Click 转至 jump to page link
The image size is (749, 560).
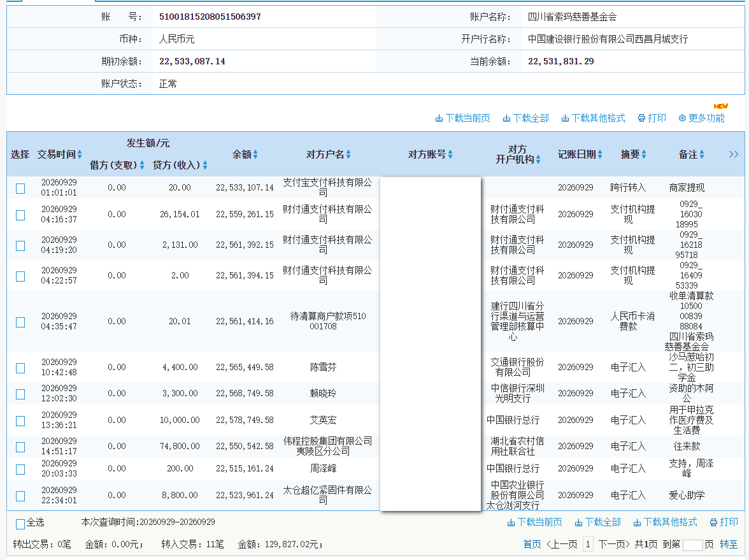[729, 544]
